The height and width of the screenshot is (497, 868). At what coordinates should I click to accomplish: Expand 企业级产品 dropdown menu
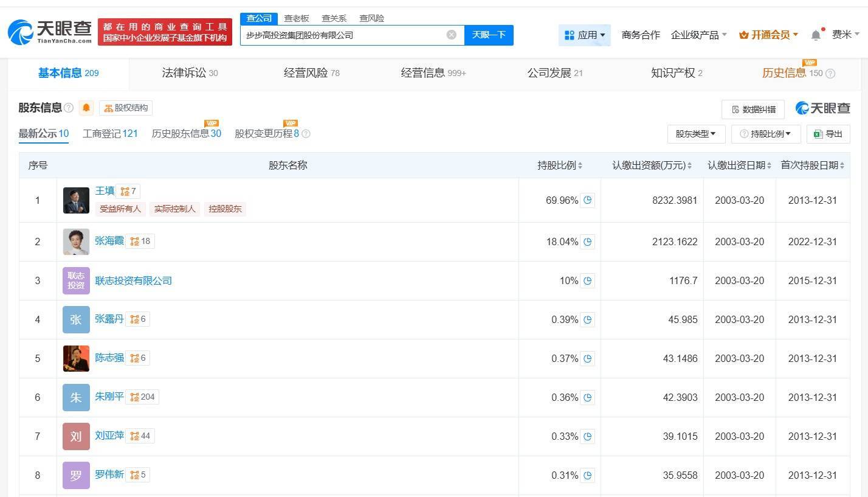point(699,35)
